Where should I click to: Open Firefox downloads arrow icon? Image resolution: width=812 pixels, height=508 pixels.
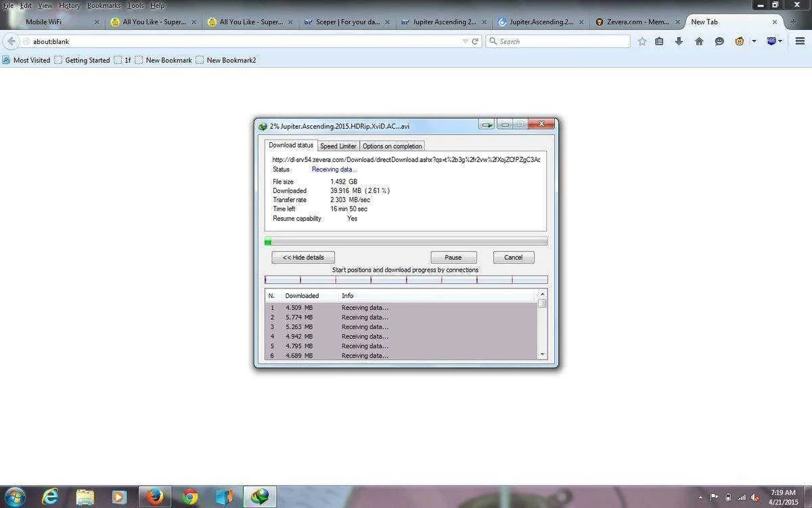pos(679,41)
